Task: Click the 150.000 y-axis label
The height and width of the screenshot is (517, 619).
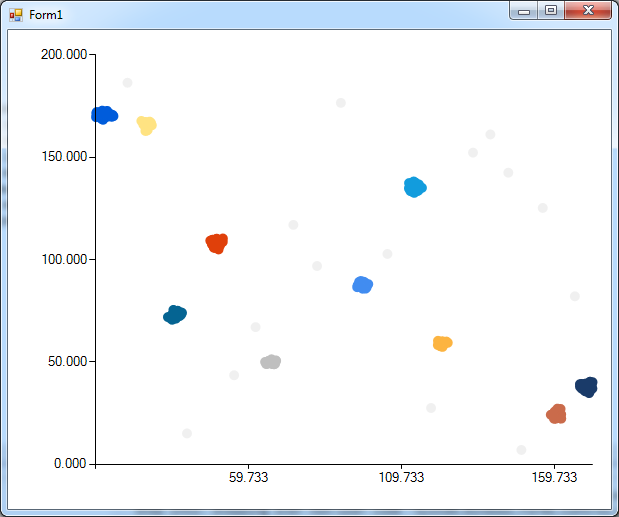Action: click(x=64, y=157)
